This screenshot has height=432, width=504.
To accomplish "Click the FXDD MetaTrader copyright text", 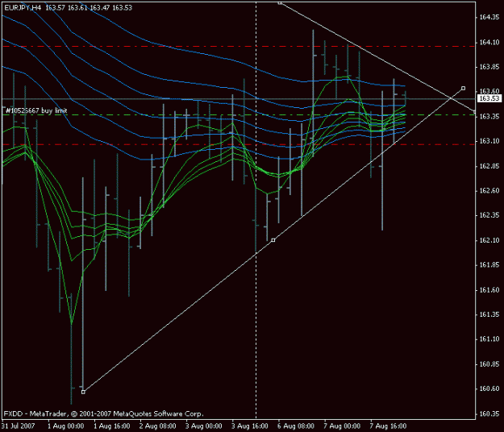I will click(103, 413).
